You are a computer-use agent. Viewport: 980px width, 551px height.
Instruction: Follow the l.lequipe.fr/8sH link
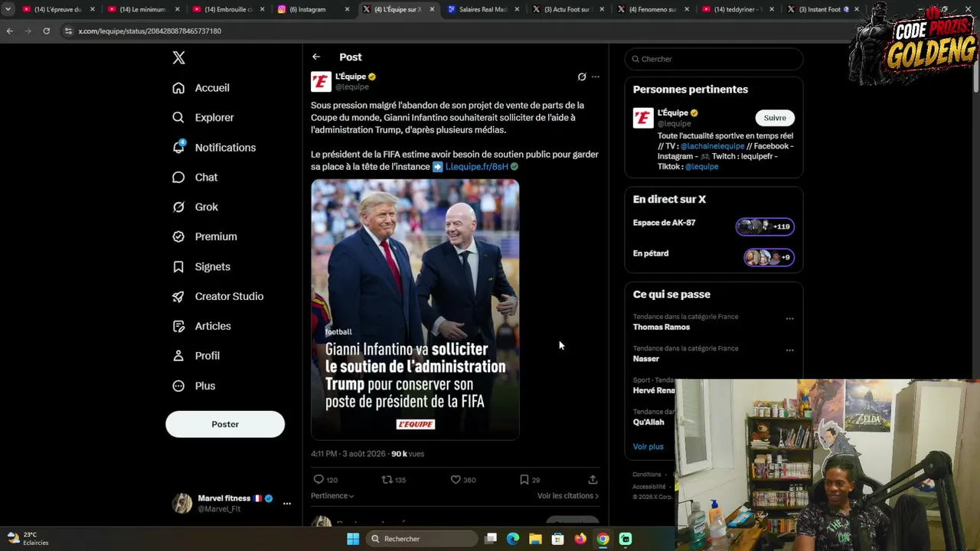click(x=476, y=167)
